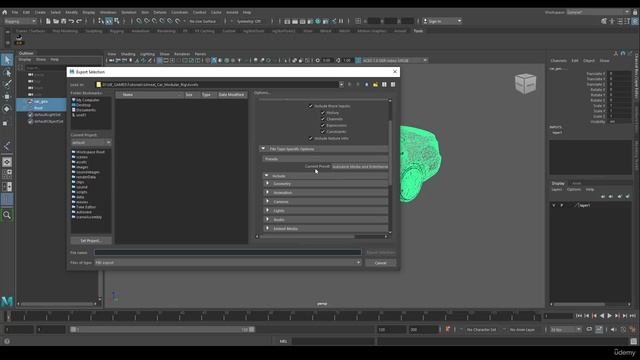This screenshot has height=360, width=640.
Task: Go to end of playback range
Action: coord(632,316)
